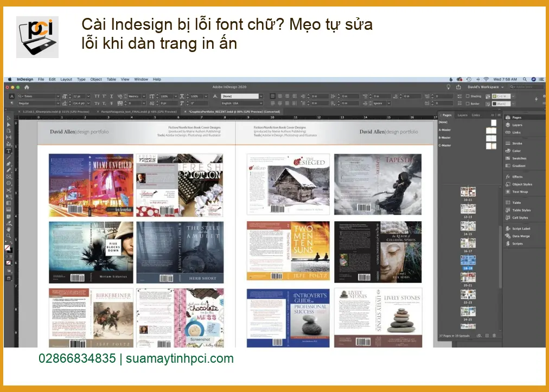This screenshot has height=392, width=549.
Task: Open the 12 pt font size dropdown
Action: [x=88, y=96]
